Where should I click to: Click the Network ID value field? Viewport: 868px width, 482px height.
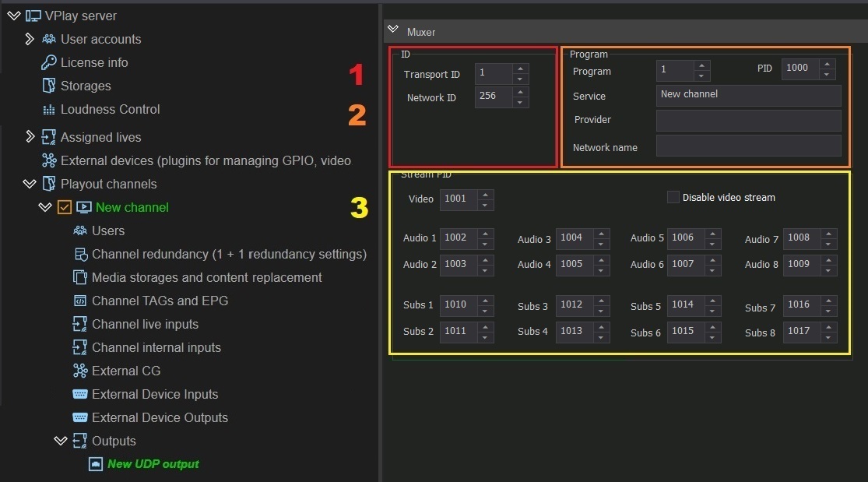pyautogui.click(x=494, y=97)
